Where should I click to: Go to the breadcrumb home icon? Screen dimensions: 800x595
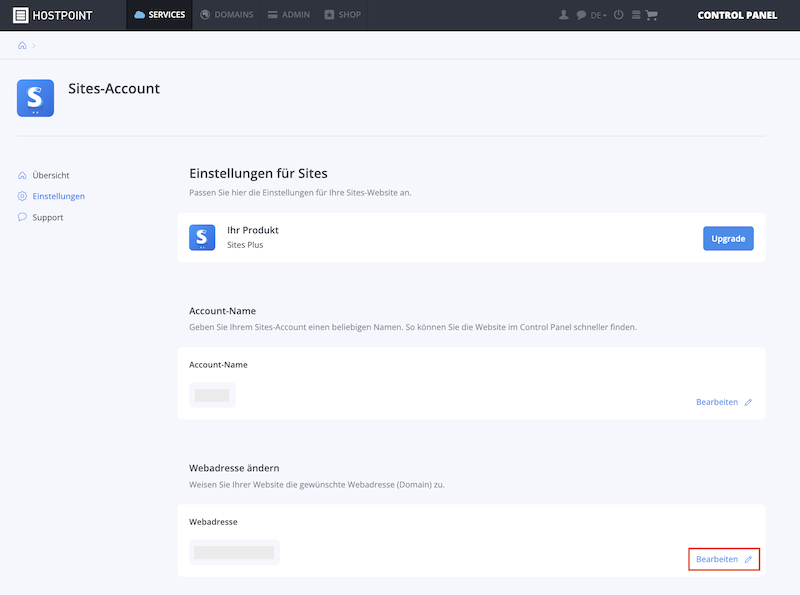pos(22,45)
